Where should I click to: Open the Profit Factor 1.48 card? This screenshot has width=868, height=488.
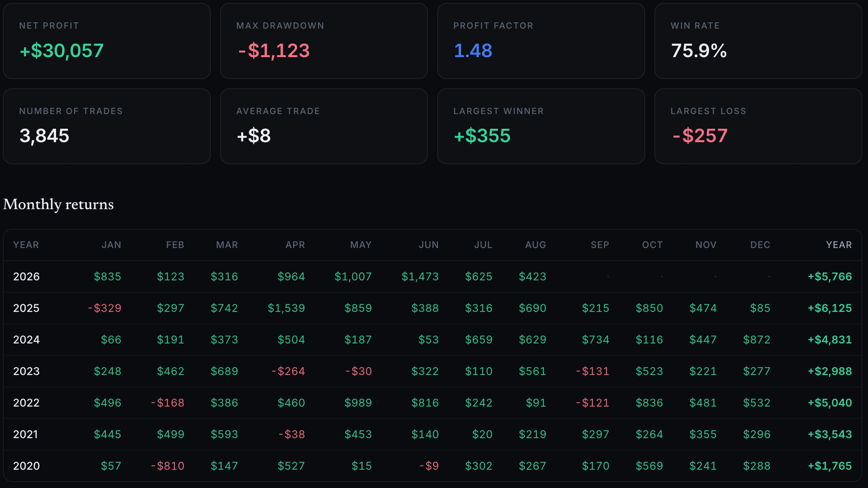coord(541,41)
